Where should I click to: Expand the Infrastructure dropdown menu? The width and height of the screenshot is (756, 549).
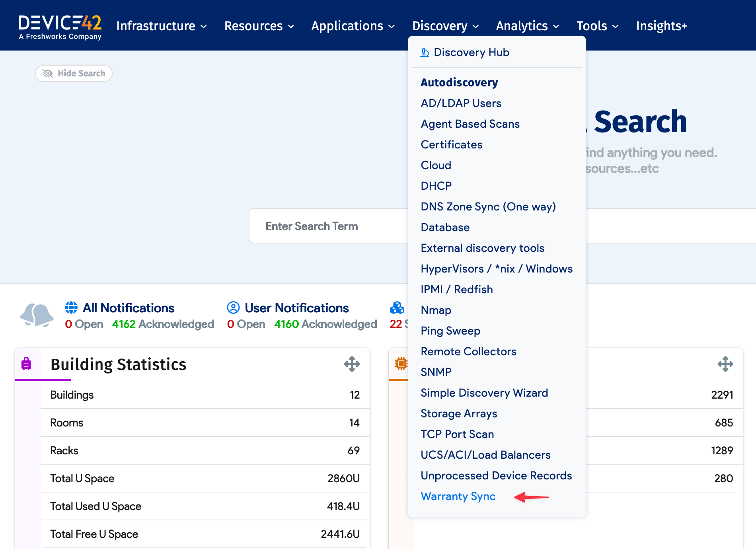point(162,26)
